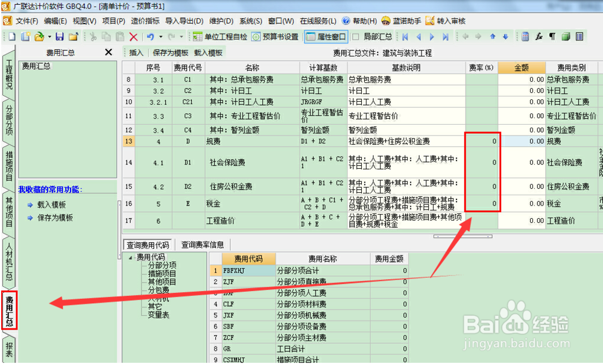Click the Cut scissors icon

point(93,37)
